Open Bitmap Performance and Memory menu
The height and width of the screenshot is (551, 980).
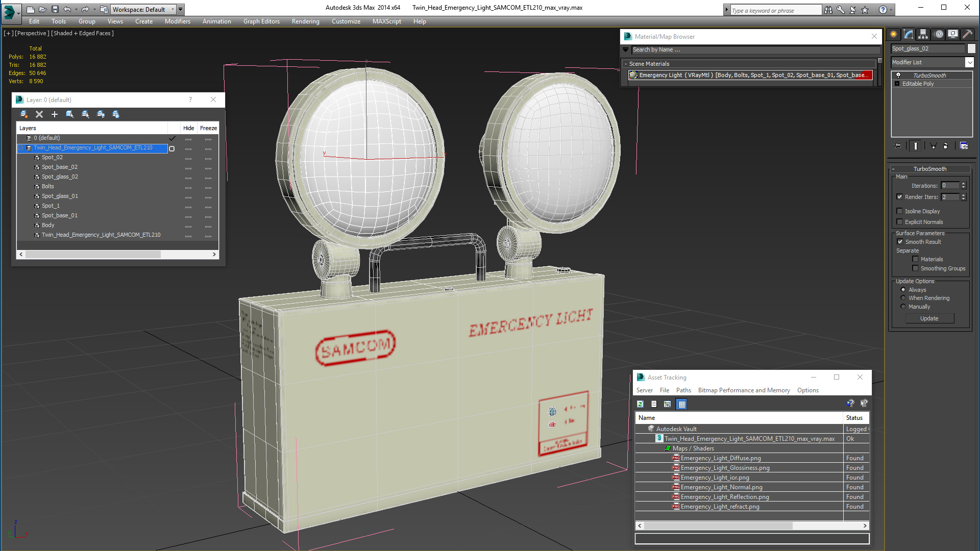(744, 390)
